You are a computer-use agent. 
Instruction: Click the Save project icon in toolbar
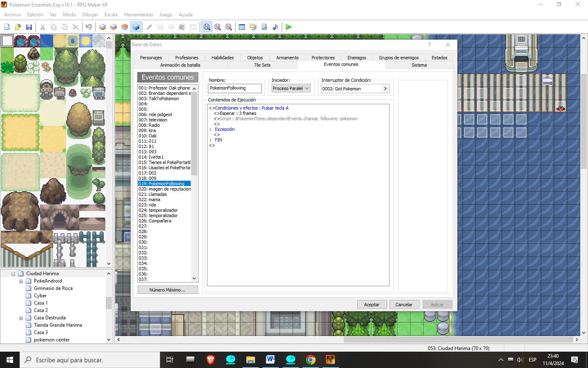point(29,27)
